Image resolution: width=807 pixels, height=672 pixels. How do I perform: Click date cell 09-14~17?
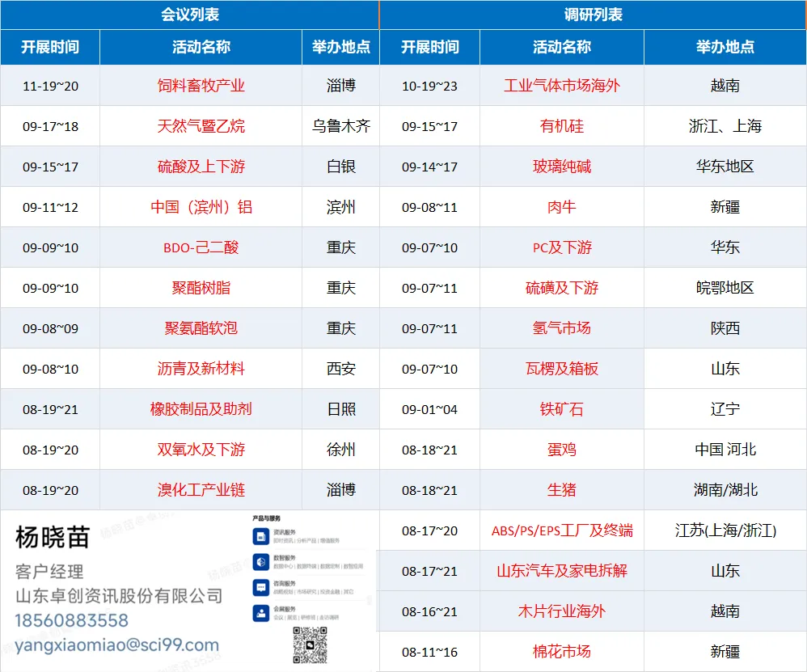pos(429,167)
